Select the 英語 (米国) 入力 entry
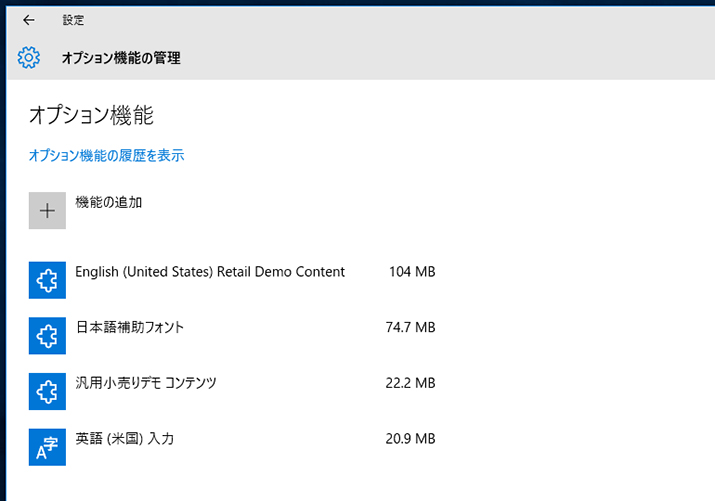The image size is (715, 501). (124, 439)
